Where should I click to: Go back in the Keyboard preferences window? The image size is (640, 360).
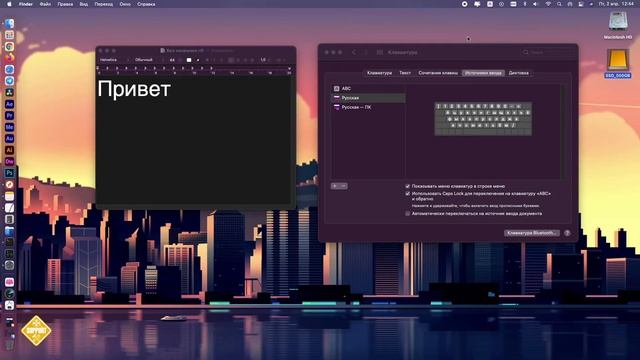[354, 52]
